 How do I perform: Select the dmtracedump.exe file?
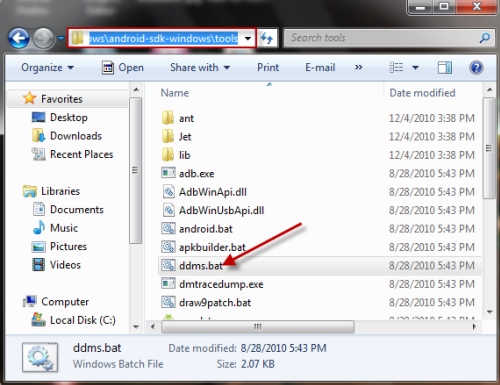tap(221, 284)
